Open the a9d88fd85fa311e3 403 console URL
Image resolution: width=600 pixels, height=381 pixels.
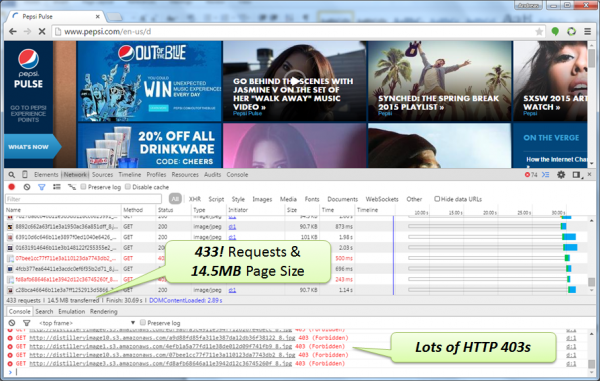(162, 338)
